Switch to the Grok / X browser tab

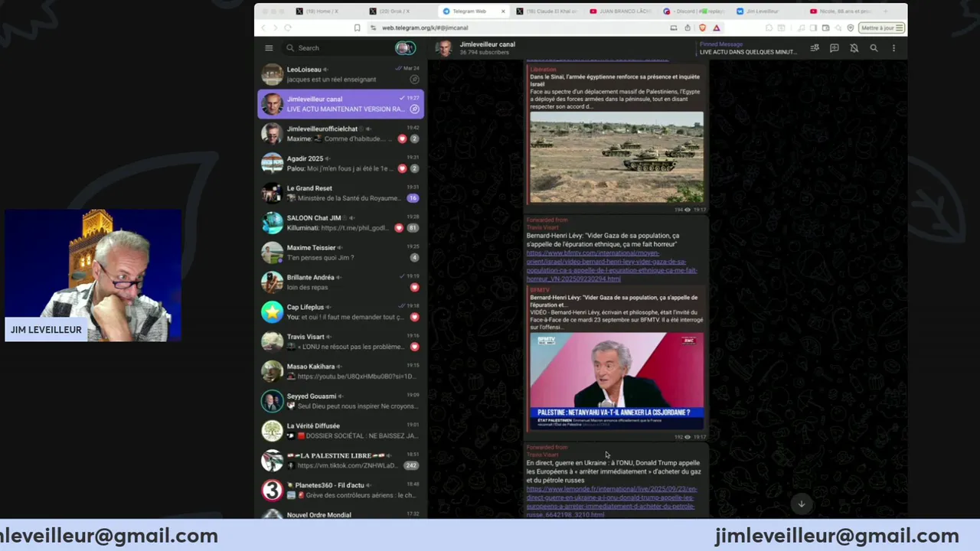coord(398,11)
